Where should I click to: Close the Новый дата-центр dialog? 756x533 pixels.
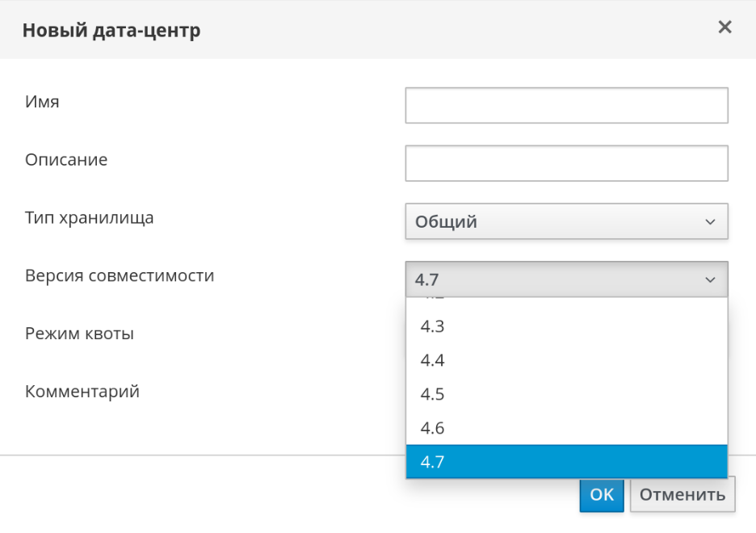click(x=724, y=27)
